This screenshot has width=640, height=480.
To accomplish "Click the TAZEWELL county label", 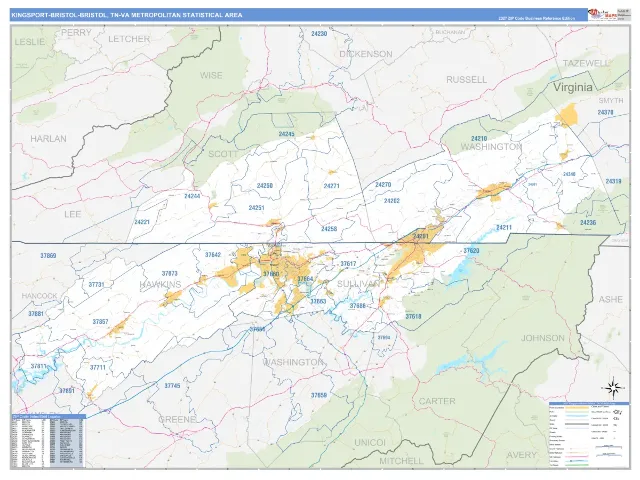I will (586, 63).
